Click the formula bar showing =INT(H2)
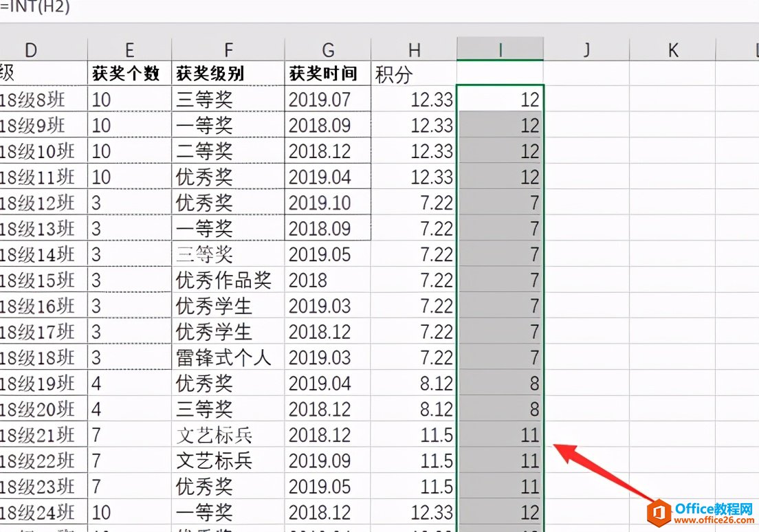The width and height of the screenshot is (759, 532). click(x=379, y=9)
